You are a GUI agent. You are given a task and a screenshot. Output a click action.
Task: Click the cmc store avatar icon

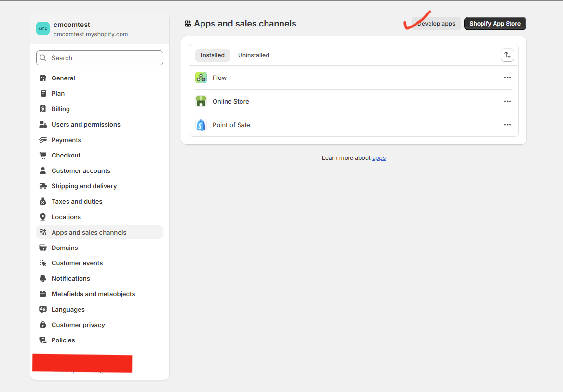tap(43, 28)
